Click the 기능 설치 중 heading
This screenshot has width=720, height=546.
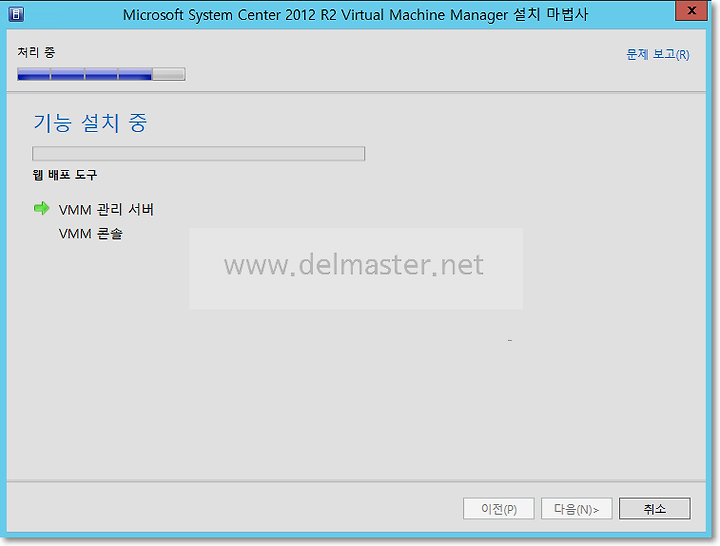[x=90, y=123]
